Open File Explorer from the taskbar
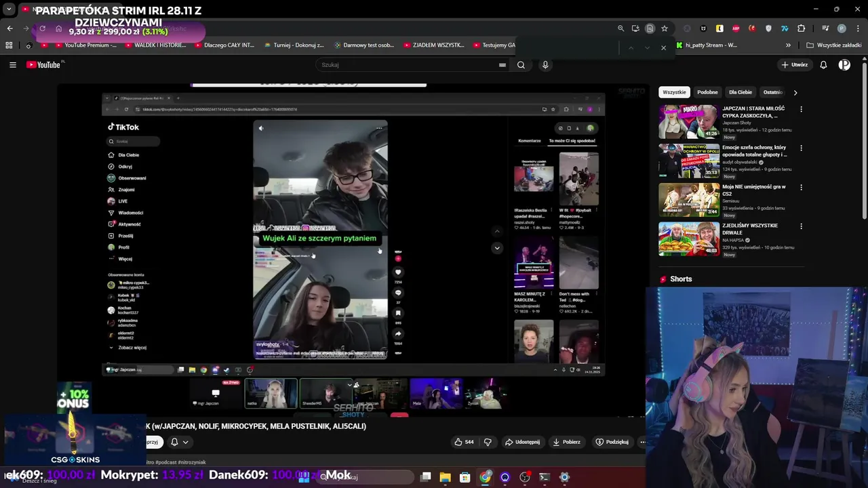 pos(445,477)
